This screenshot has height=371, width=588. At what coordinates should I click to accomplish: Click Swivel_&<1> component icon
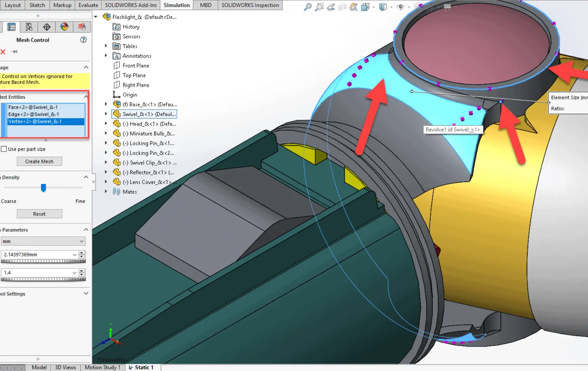pos(116,114)
